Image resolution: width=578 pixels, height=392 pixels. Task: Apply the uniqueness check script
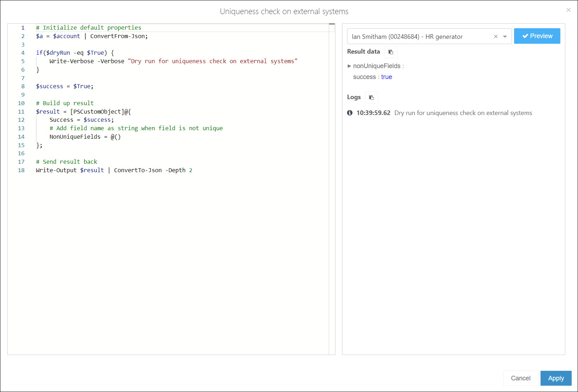(556, 378)
